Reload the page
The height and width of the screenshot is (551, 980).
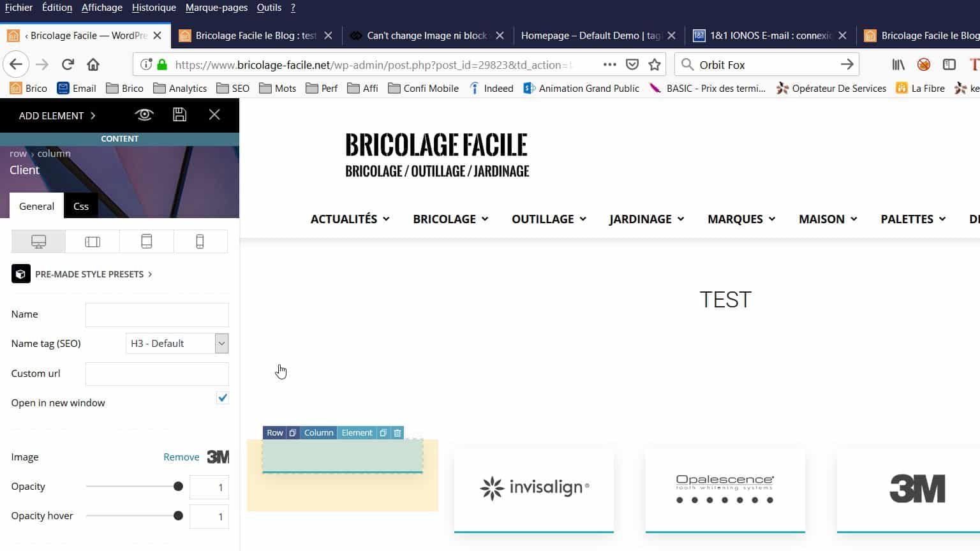(68, 64)
